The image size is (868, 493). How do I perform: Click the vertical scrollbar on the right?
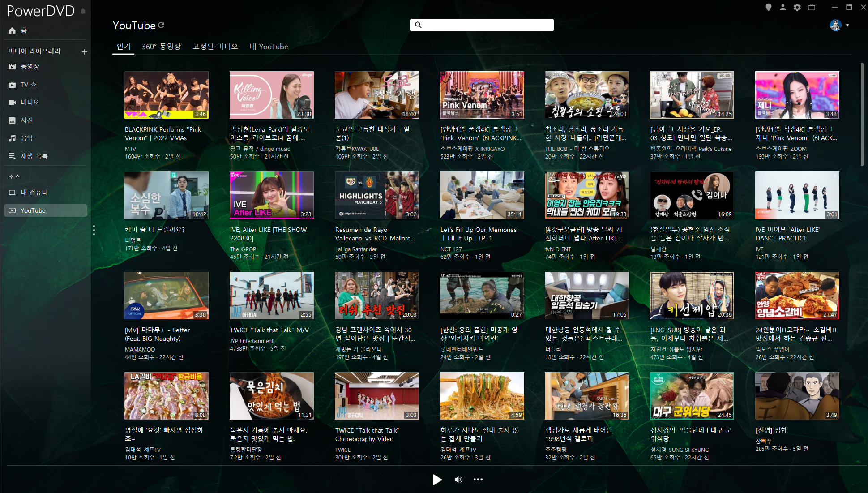click(862, 114)
